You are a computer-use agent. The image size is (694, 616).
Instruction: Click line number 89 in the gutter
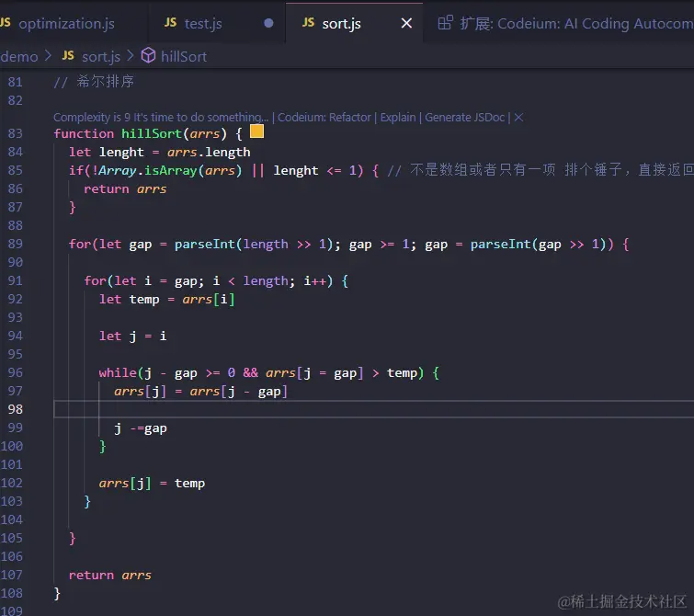click(15, 244)
